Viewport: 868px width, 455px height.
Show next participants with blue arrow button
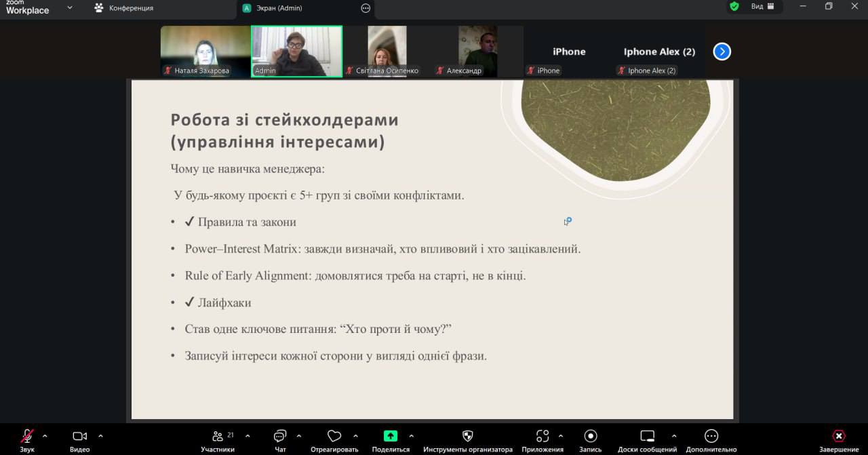722,52
